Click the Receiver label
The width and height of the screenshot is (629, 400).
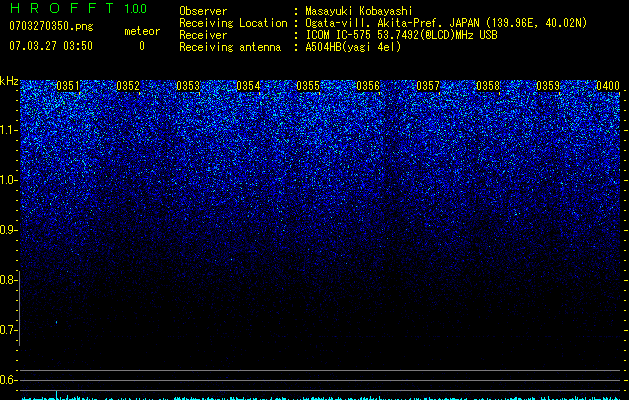click(x=203, y=35)
